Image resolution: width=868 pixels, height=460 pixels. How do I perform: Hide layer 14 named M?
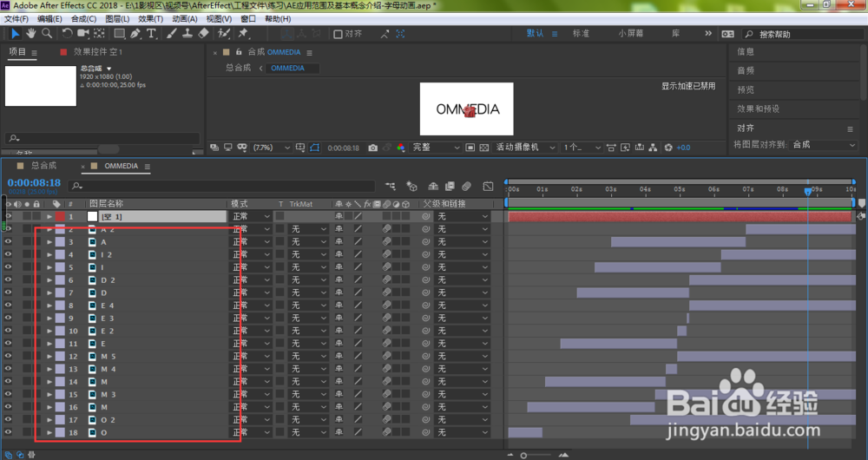[x=8, y=381]
